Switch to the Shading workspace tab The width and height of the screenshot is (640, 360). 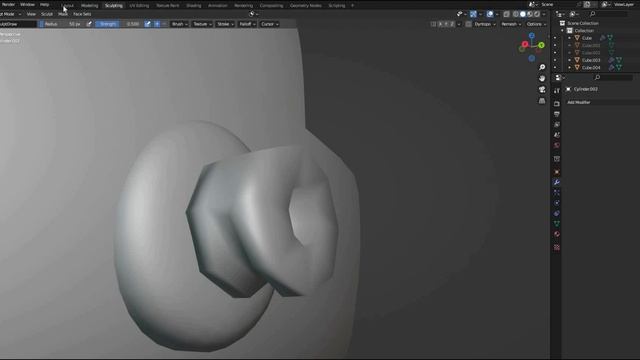[x=193, y=6]
